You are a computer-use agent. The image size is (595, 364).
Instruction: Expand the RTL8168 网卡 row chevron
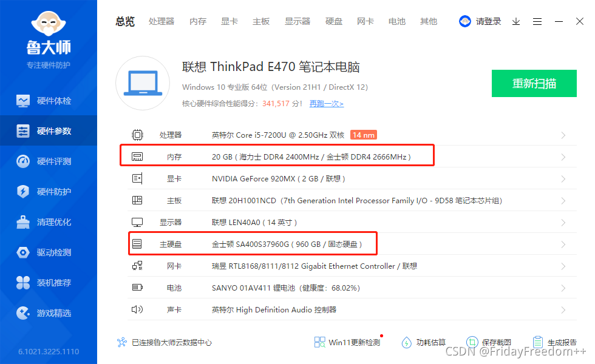563,266
